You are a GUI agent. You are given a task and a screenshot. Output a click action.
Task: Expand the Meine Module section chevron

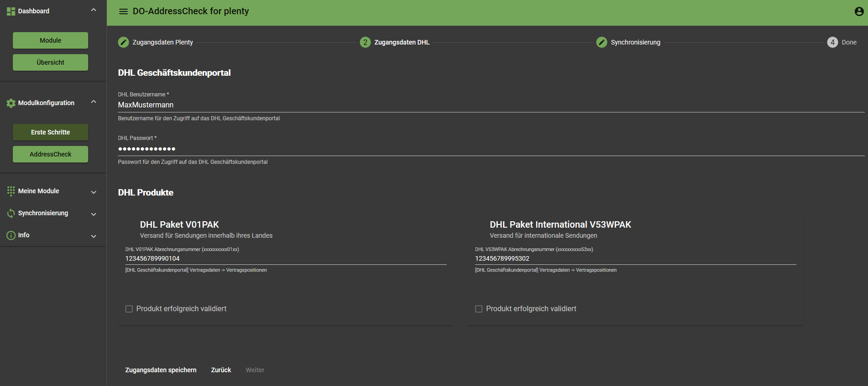click(x=94, y=192)
